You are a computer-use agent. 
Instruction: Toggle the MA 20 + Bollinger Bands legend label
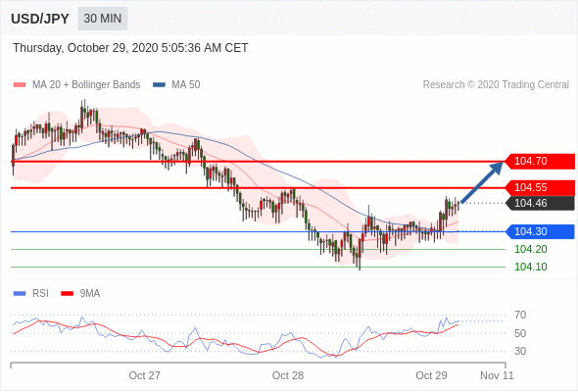click(x=86, y=85)
